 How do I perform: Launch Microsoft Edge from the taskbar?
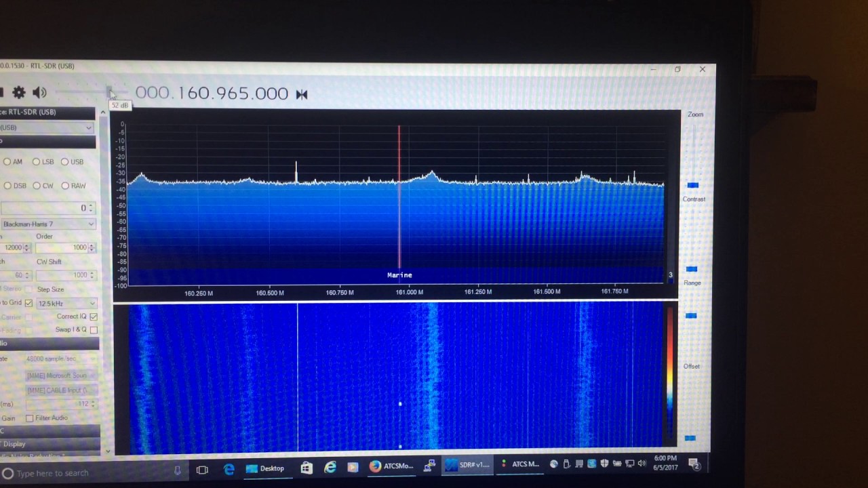pyautogui.click(x=229, y=469)
